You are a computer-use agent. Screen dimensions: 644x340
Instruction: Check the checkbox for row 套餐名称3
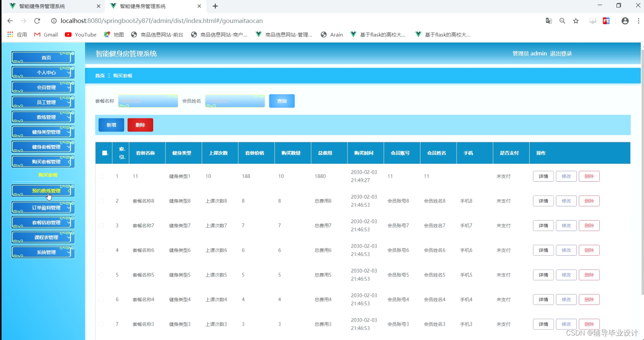[101, 324]
